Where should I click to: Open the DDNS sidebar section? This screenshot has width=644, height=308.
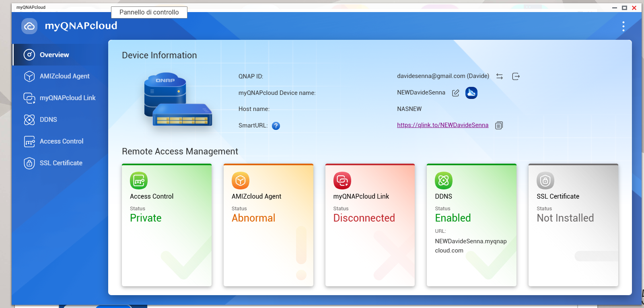(x=48, y=119)
